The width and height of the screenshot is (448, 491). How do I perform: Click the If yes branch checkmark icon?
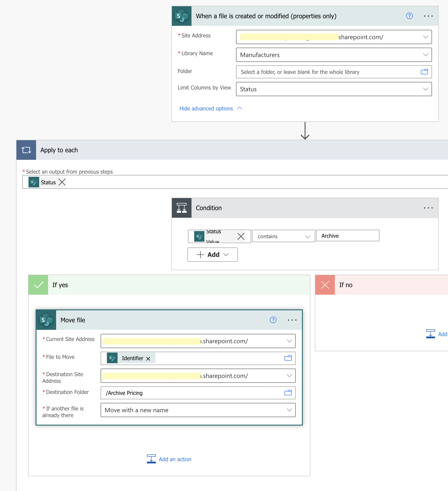tap(38, 285)
